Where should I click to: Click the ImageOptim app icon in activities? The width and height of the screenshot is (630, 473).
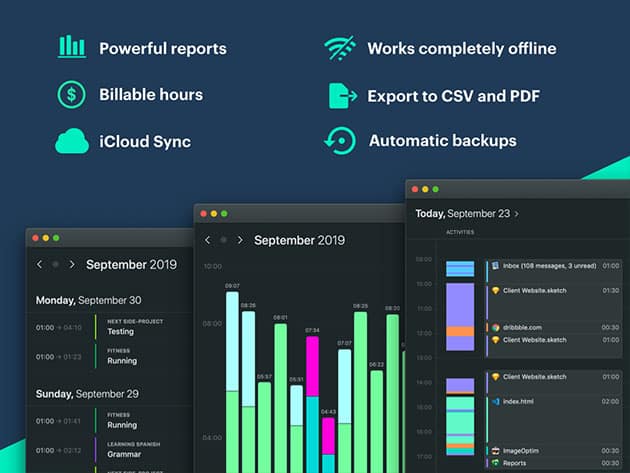(x=494, y=450)
